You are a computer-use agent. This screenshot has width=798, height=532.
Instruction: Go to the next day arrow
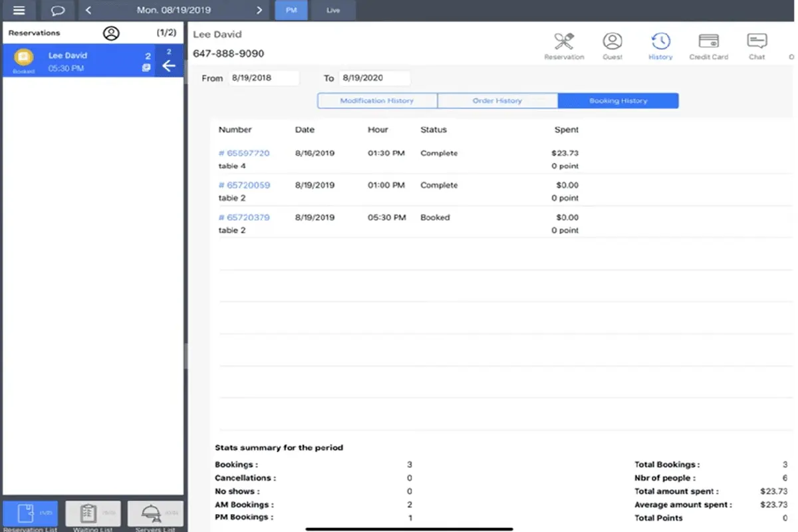point(259,10)
